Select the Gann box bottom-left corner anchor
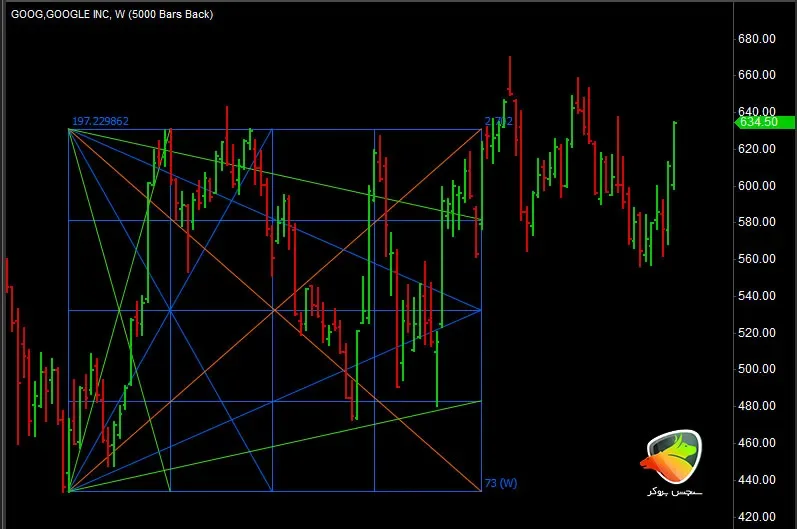Viewport: 797px width, 529px height. 69,491
